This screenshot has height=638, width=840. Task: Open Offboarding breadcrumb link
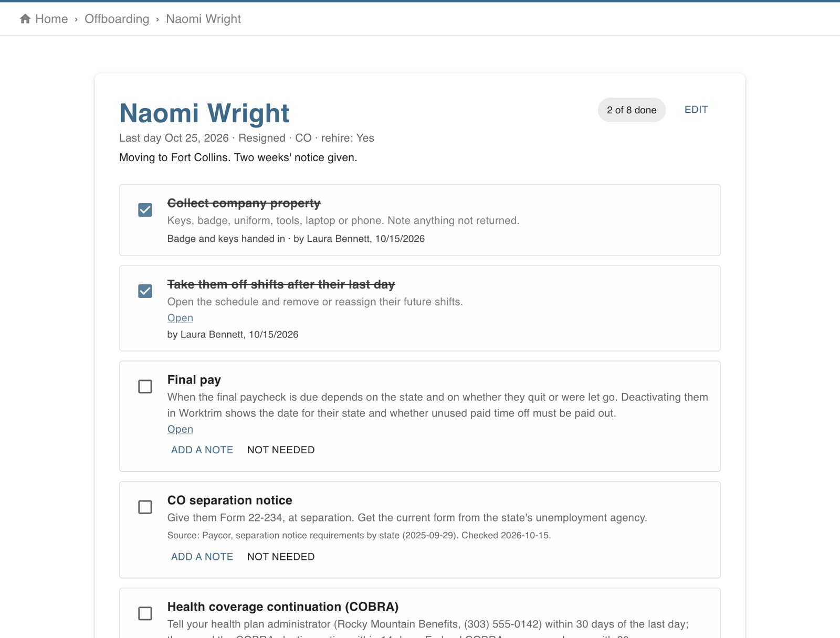(117, 19)
